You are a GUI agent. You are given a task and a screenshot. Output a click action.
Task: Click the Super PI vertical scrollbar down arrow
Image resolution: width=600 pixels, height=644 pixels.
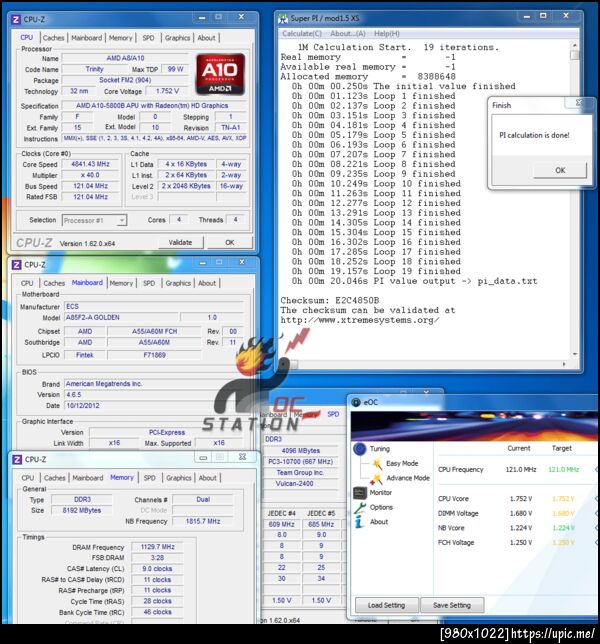575,354
